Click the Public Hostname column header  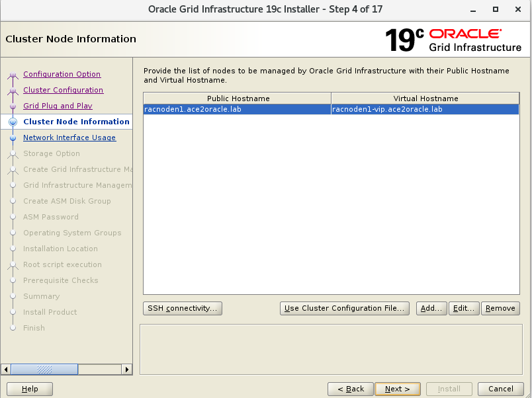237,99
